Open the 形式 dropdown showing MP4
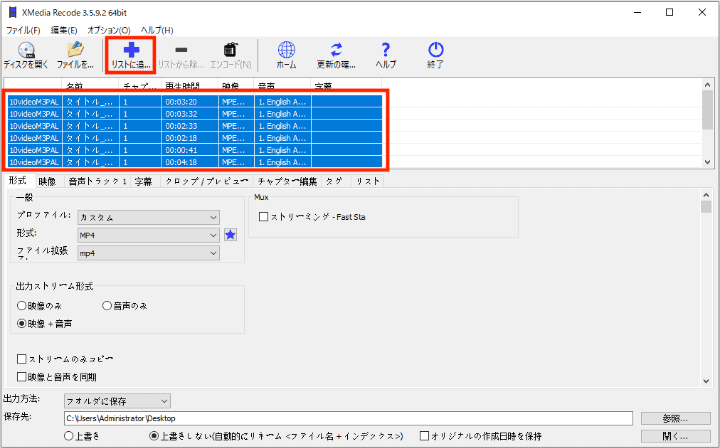This screenshot has height=448, width=720. pyautogui.click(x=148, y=235)
